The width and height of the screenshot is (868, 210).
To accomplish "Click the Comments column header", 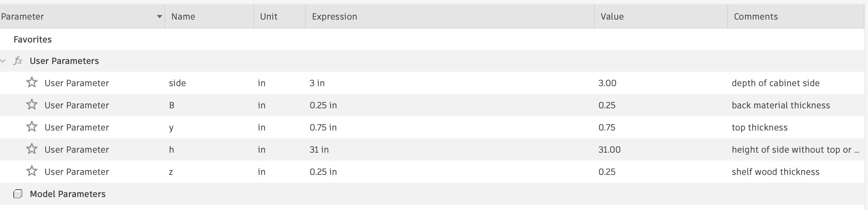I will pyautogui.click(x=755, y=17).
